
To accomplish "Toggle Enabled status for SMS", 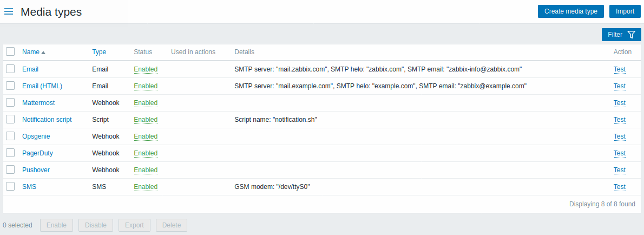I will (146, 187).
